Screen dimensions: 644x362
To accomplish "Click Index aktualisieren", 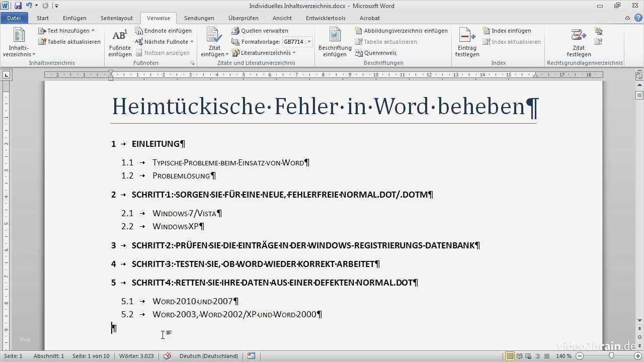I will click(512, 42).
